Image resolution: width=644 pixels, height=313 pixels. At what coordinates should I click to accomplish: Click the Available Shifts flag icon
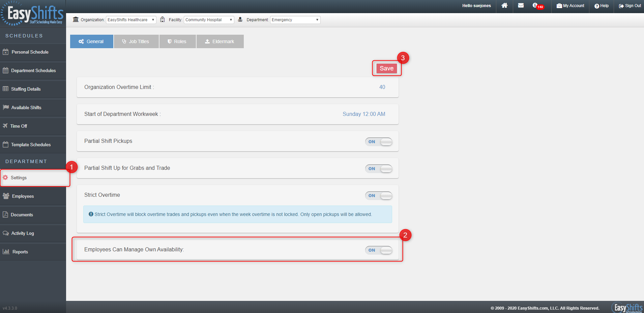[6, 107]
